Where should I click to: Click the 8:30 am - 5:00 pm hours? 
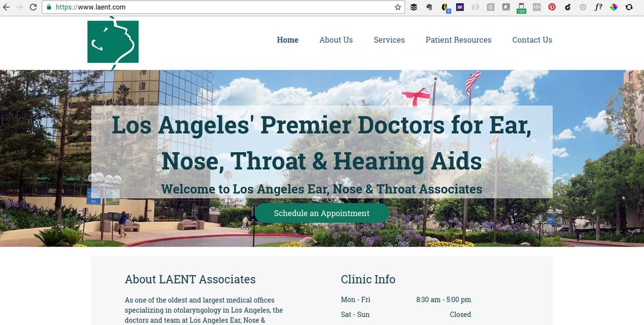[x=443, y=300]
